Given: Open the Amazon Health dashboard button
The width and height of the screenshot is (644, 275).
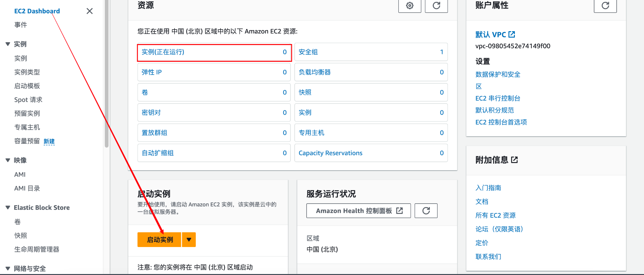Looking at the screenshot, I should [x=358, y=211].
